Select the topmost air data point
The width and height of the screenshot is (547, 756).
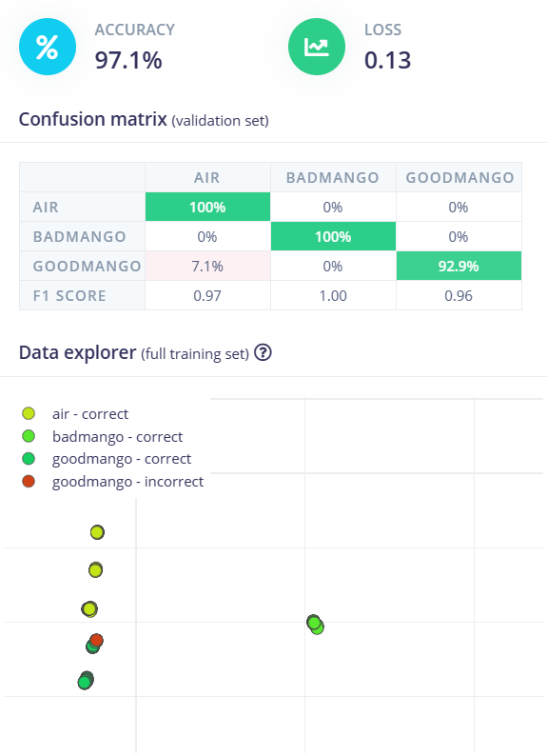(97, 532)
